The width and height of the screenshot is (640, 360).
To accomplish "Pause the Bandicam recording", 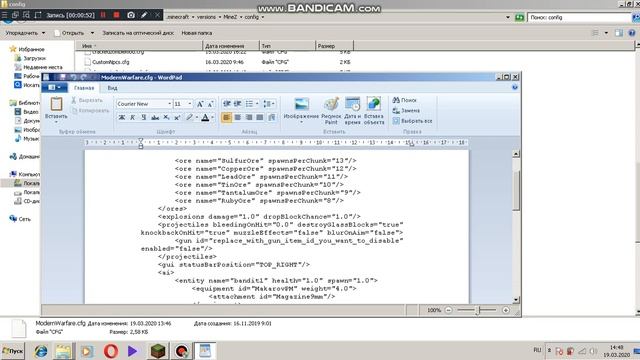I will (x=103, y=15).
